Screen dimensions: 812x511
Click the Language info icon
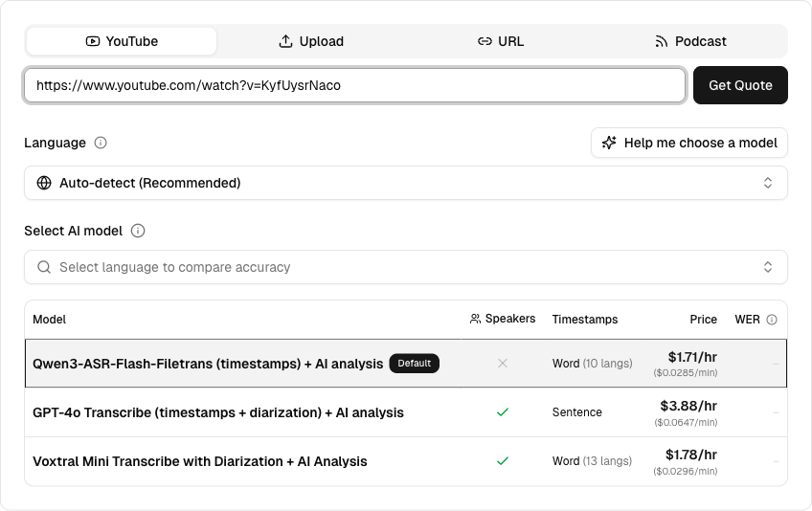(101, 143)
